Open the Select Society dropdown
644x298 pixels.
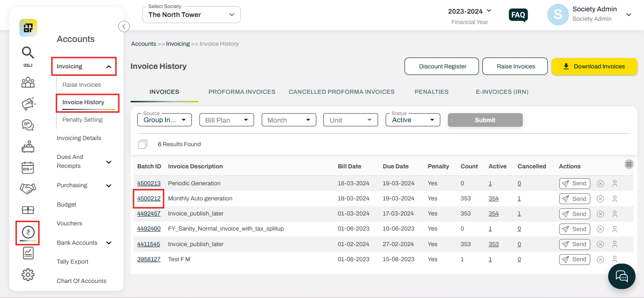[191, 15]
